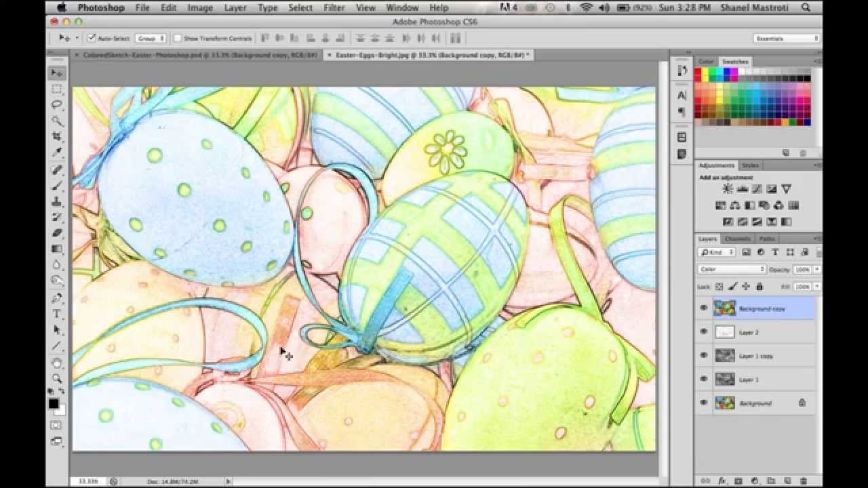Image resolution: width=868 pixels, height=488 pixels.
Task: Click the zoom percentage field in status bar
Action: coord(88,481)
